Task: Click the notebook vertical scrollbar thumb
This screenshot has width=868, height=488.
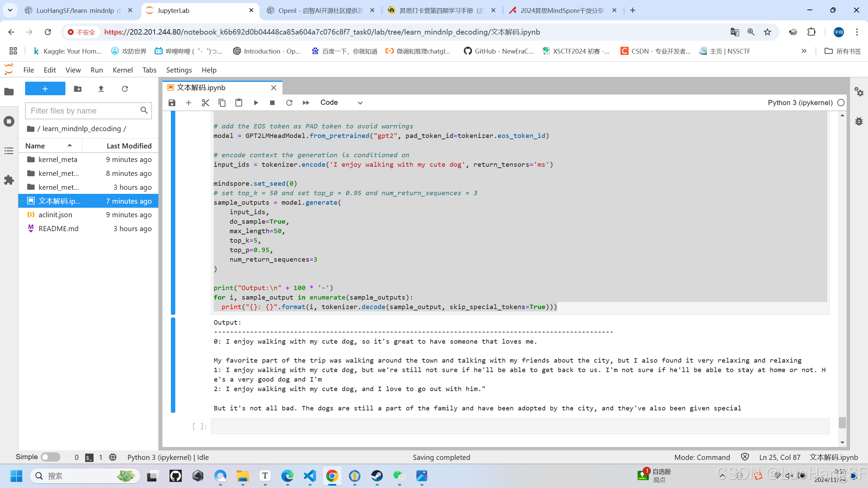Action: [842, 423]
